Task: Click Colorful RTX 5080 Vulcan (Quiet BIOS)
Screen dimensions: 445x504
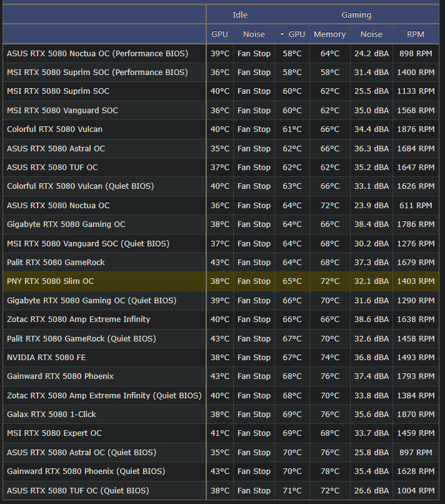Action: [81, 186]
